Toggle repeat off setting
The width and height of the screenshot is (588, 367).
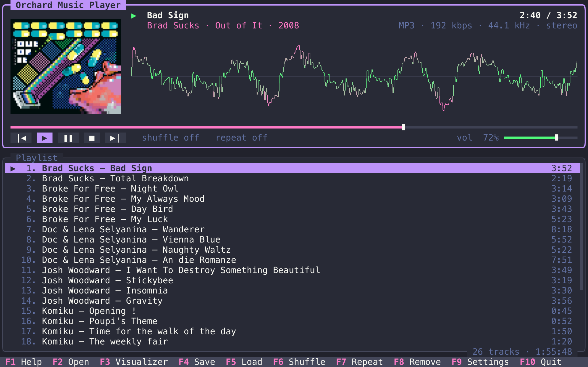241,138
